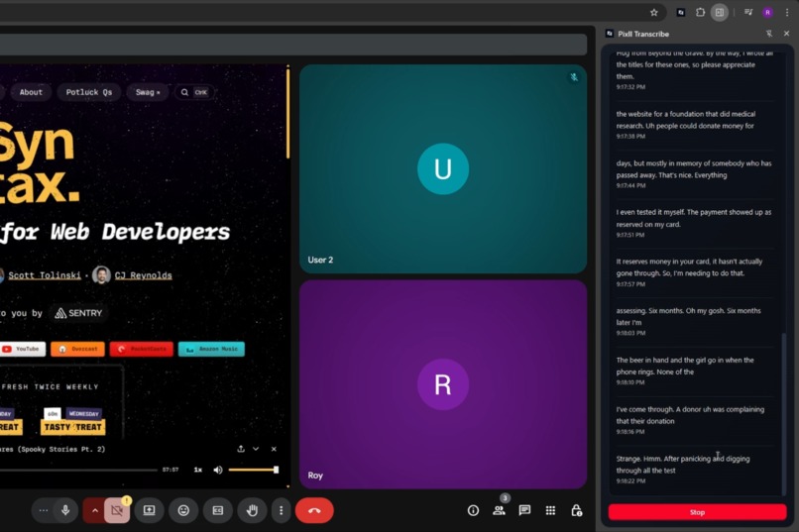The image size is (799, 532).
Task: Click transcript entry "The beer in hand"
Action: tap(685, 366)
